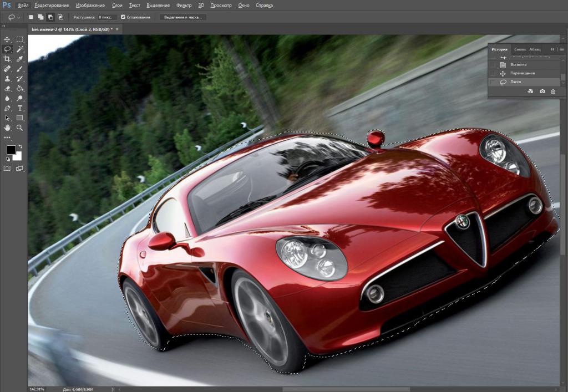The height and width of the screenshot is (392, 568).
Task: Select the Crop tool
Action: (7, 59)
